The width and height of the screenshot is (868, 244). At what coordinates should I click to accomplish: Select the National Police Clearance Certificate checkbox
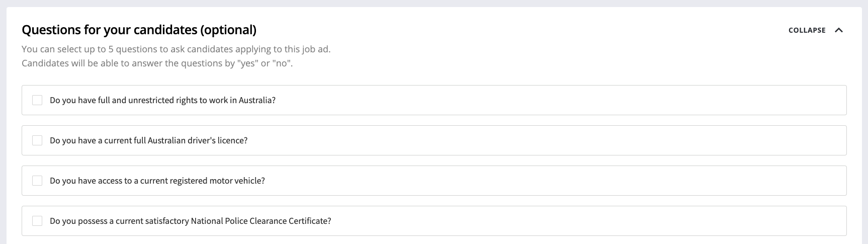(37, 221)
